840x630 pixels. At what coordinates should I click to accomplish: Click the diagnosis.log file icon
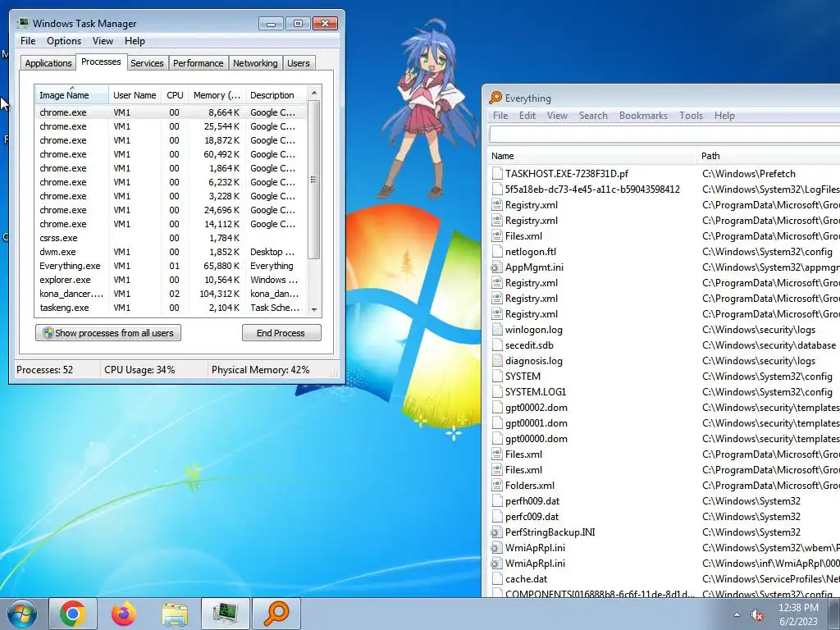pyautogui.click(x=497, y=361)
